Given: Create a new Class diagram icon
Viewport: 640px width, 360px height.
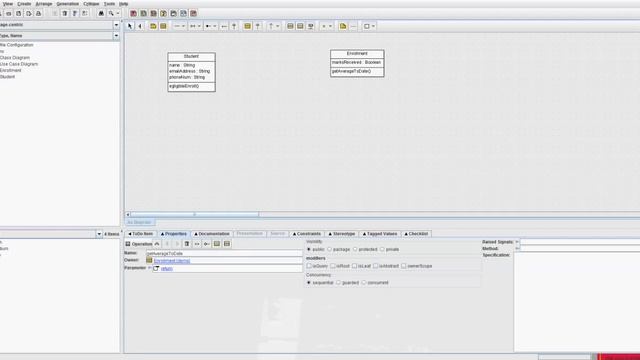Looking at the screenshot, I should [144, 13].
